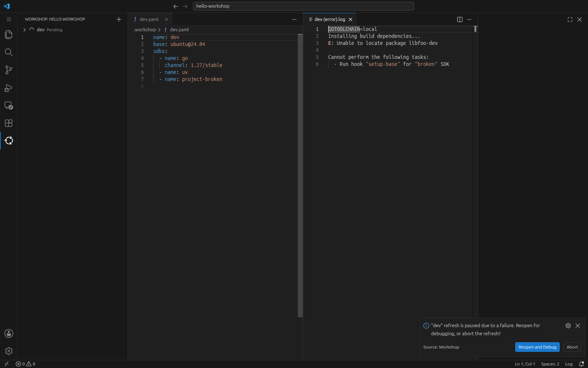
Task: Click .workshop breadcrumb segment
Action: coord(145,29)
